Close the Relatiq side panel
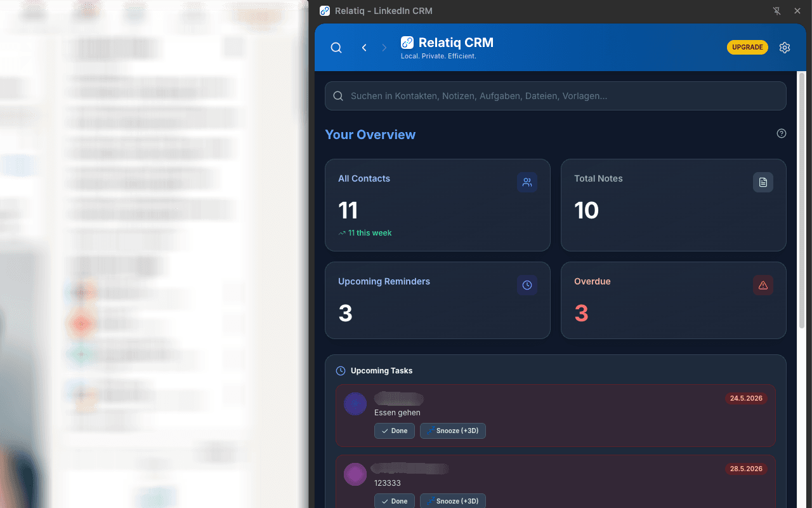 point(797,11)
